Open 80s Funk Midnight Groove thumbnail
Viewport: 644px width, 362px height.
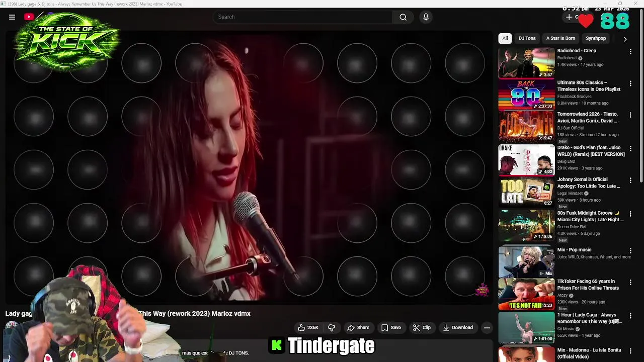click(x=526, y=225)
